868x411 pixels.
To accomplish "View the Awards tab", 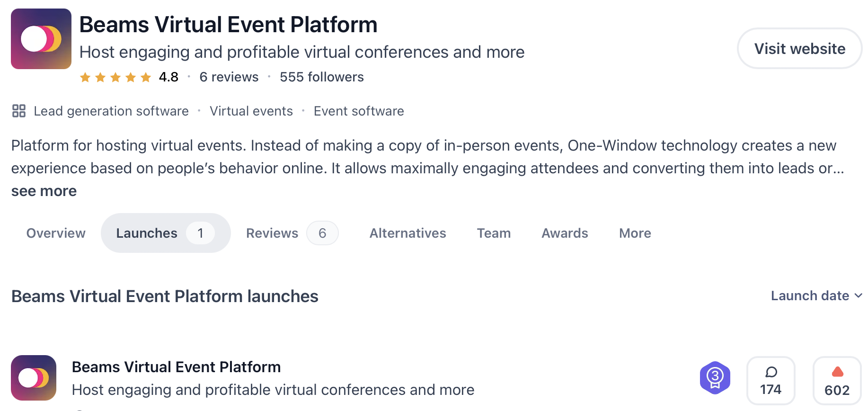I will [x=565, y=233].
